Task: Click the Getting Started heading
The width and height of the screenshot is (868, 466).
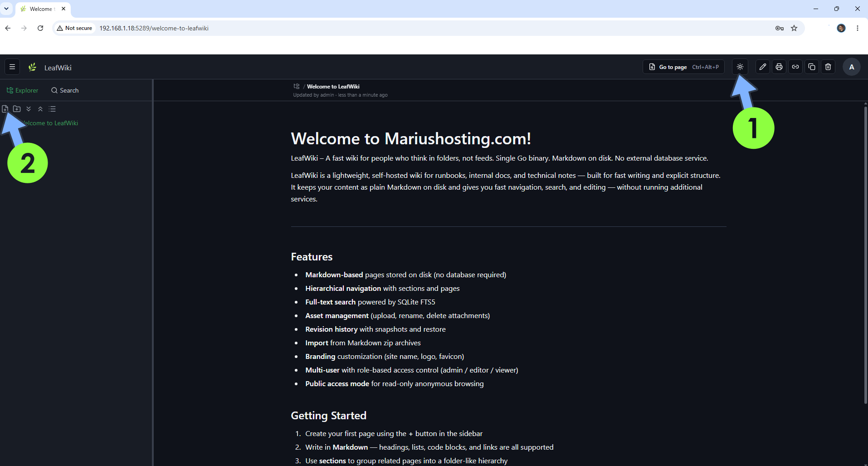Action: (x=328, y=416)
